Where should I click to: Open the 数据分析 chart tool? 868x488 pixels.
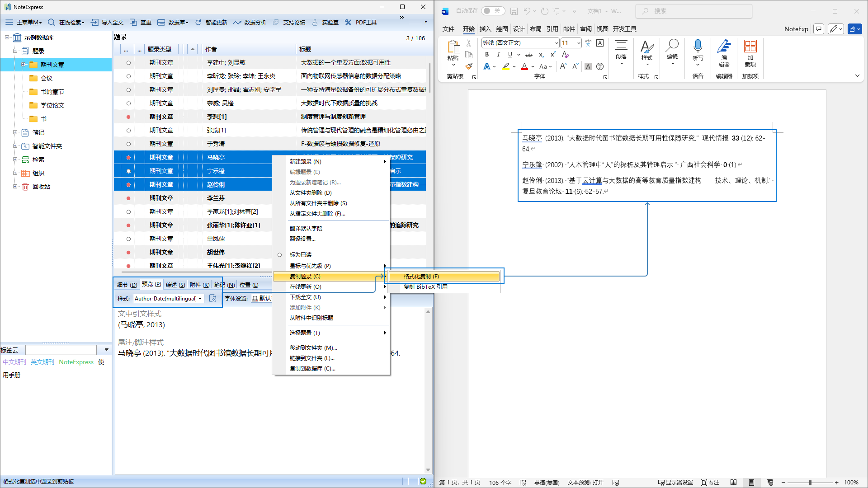[x=237, y=22]
